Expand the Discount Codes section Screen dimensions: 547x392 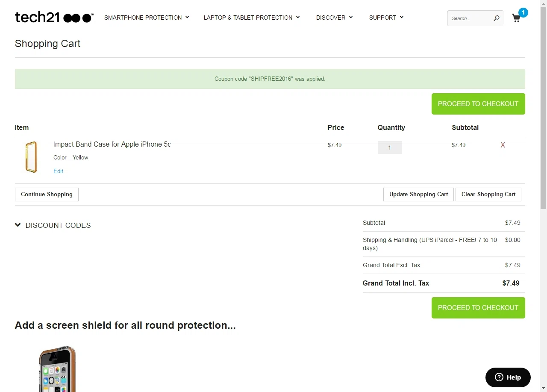point(53,225)
